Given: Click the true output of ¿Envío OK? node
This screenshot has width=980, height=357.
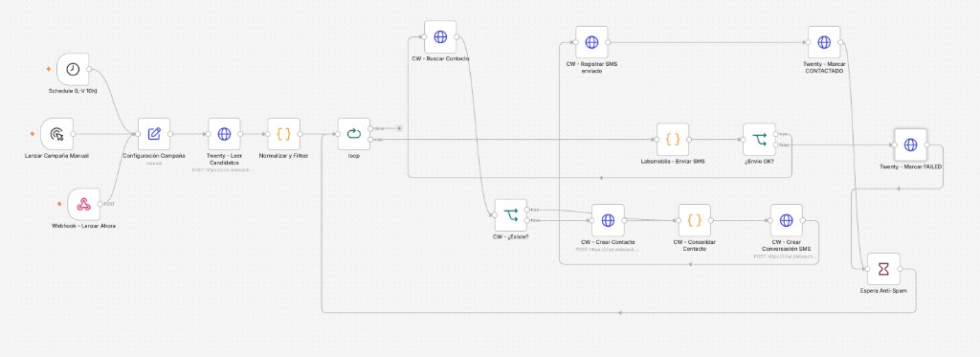Looking at the screenshot, I should tap(775, 134).
